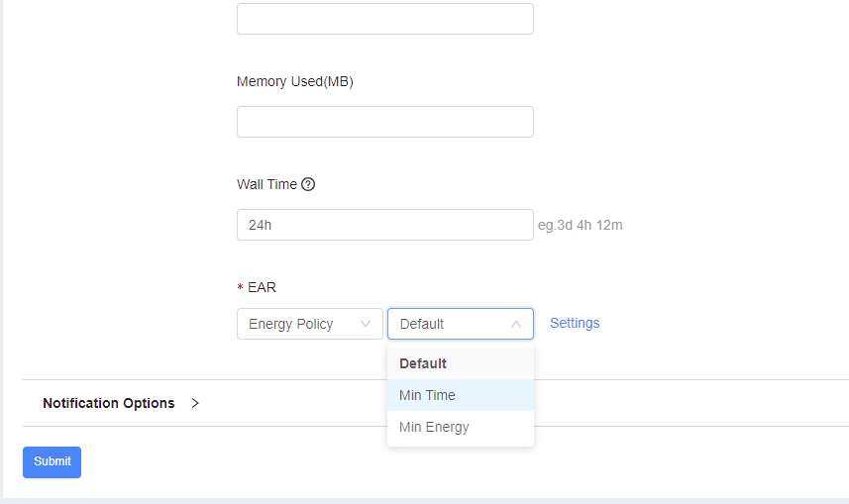Click the 'eg.3d 4h 12m' hint text

point(581,225)
